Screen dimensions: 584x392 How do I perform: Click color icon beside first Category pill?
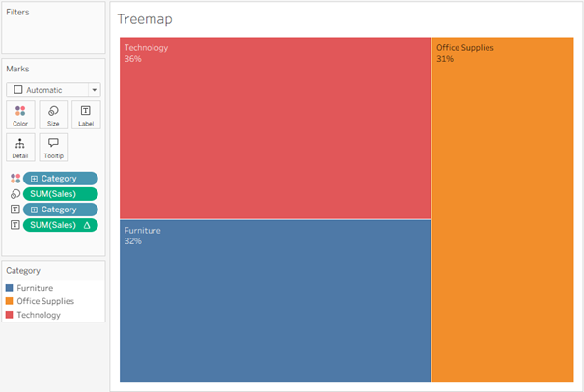(14, 179)
